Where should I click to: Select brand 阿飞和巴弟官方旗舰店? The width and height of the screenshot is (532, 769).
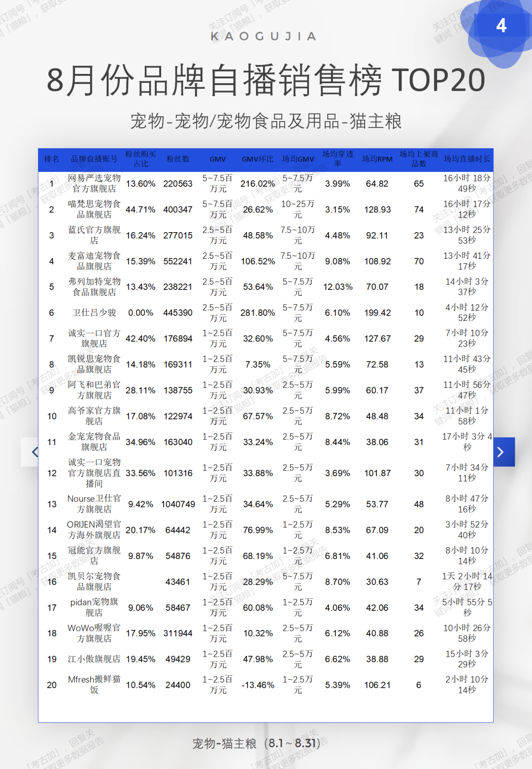coord(94,390)
